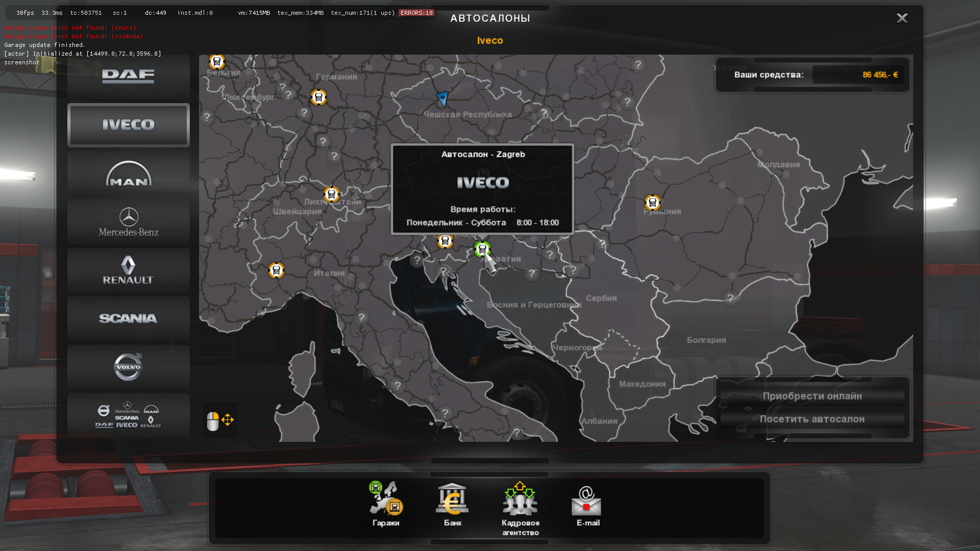
Task: Click the Iveco heading text
Action: click(x=490, y=41)
